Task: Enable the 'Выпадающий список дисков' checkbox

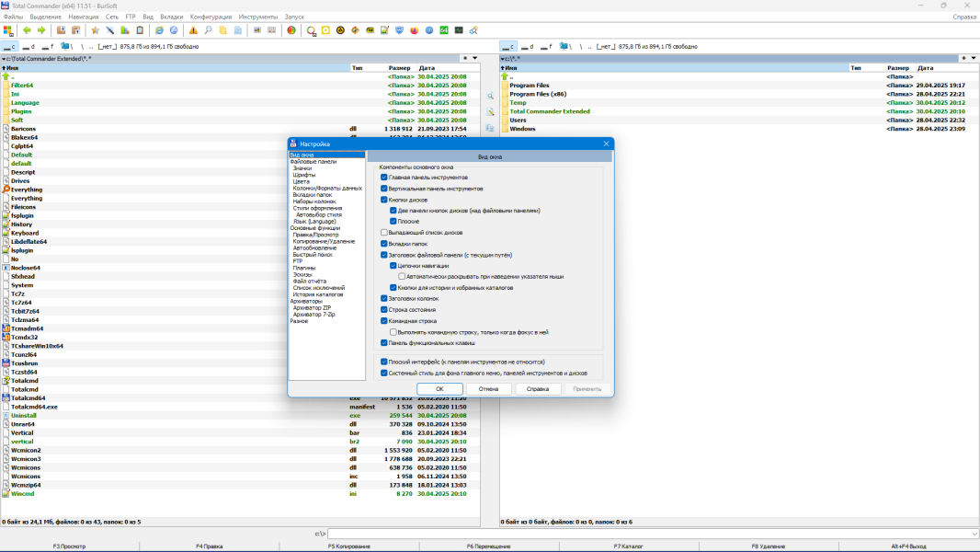Action: point(383,233)
